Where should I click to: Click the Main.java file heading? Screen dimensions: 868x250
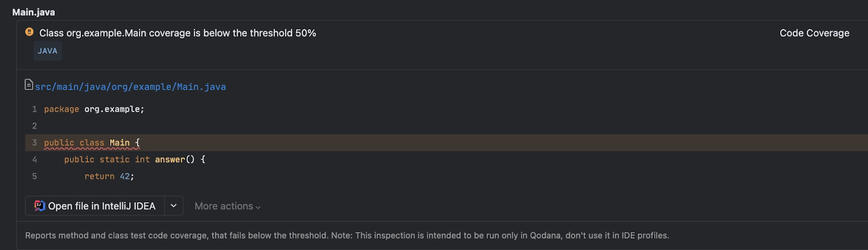pos(34,12)
